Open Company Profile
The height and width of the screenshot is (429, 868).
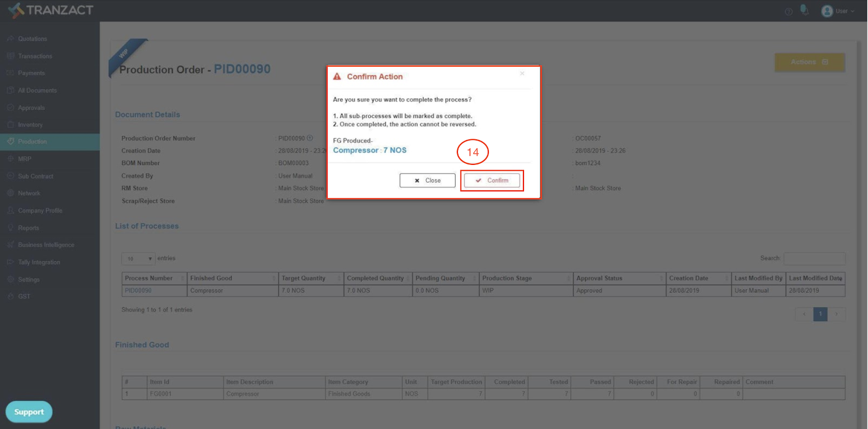(x=40, y=210)
